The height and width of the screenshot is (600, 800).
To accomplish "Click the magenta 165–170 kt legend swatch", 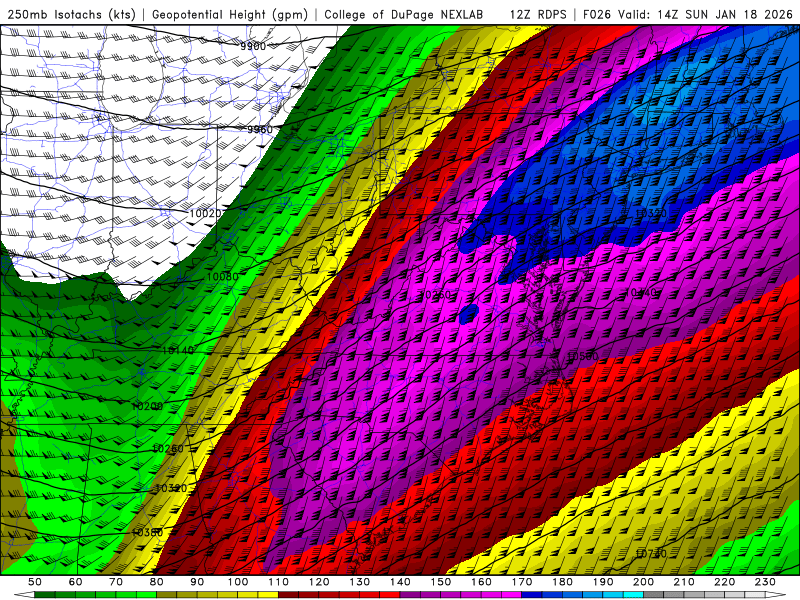I will (511, 595).
